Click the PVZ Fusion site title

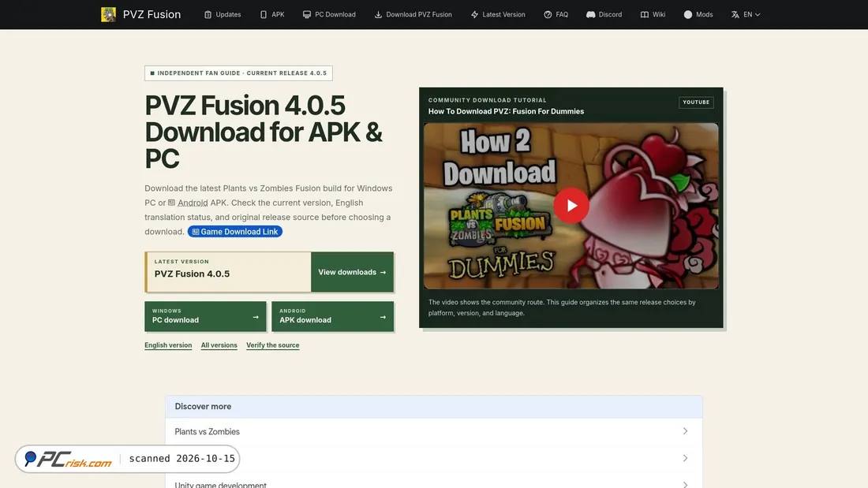pyautogui.click(x=152, y=14)
